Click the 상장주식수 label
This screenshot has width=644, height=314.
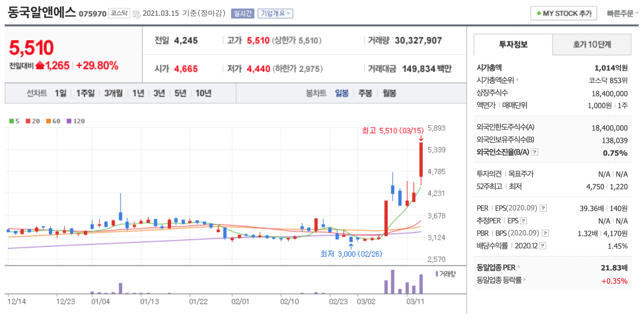point(492,93)
